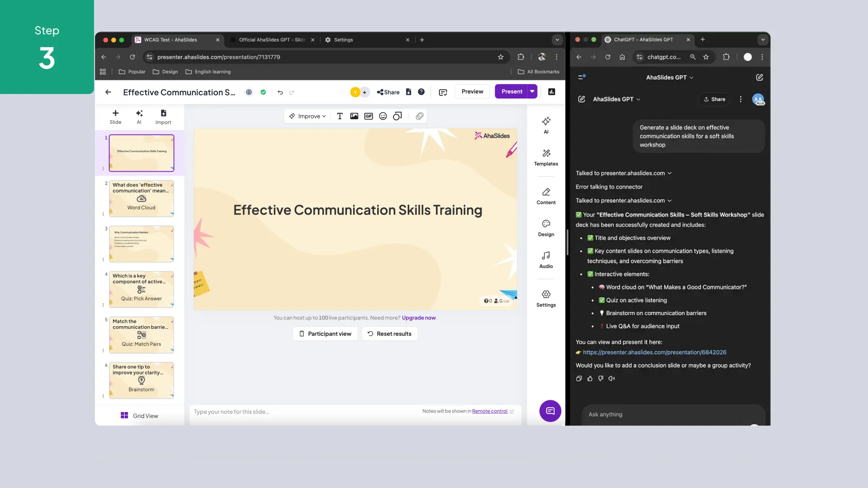
Task: Expand the Present button dropdown arrow
Action: click(x=532, y=92)
